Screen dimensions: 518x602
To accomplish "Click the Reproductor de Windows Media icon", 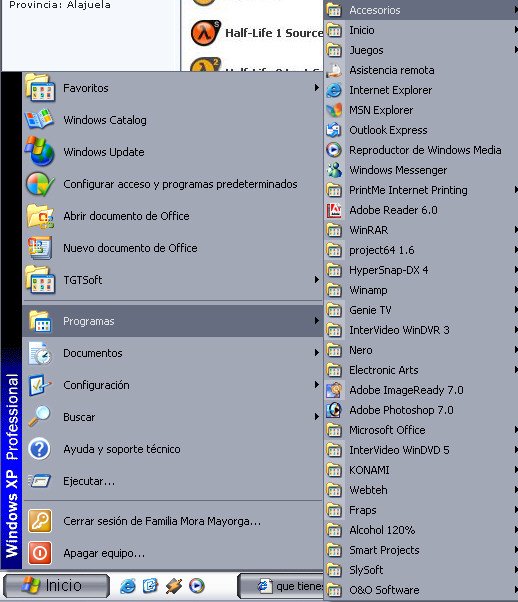I will point(334,150).
